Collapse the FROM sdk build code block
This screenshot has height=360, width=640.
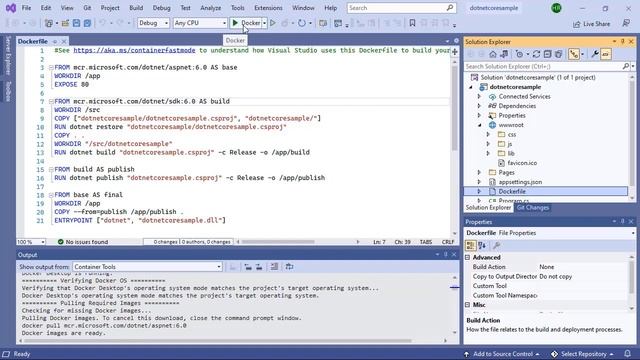(x=51, y=101)
